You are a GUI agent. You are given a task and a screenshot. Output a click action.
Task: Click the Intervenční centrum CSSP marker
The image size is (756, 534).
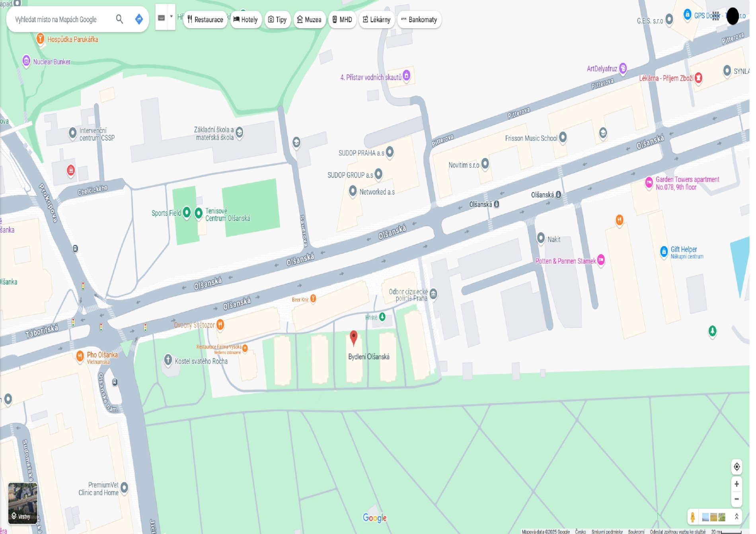click(72, 132)
